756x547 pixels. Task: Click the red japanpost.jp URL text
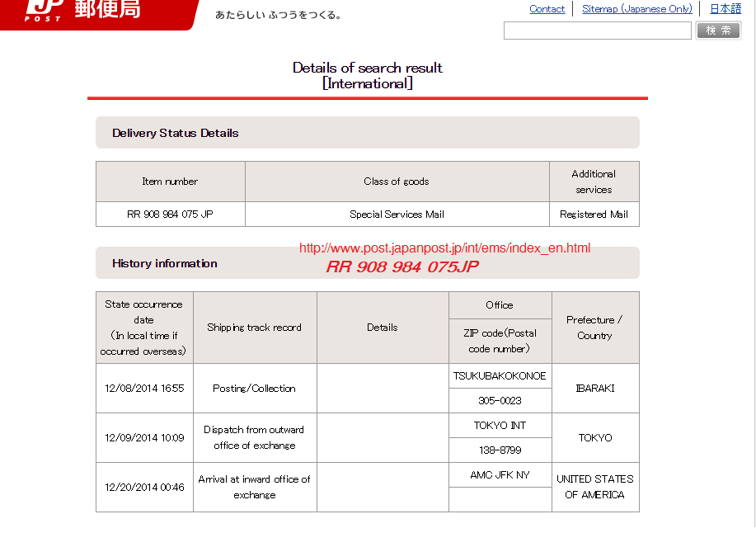tap(444, 248)
